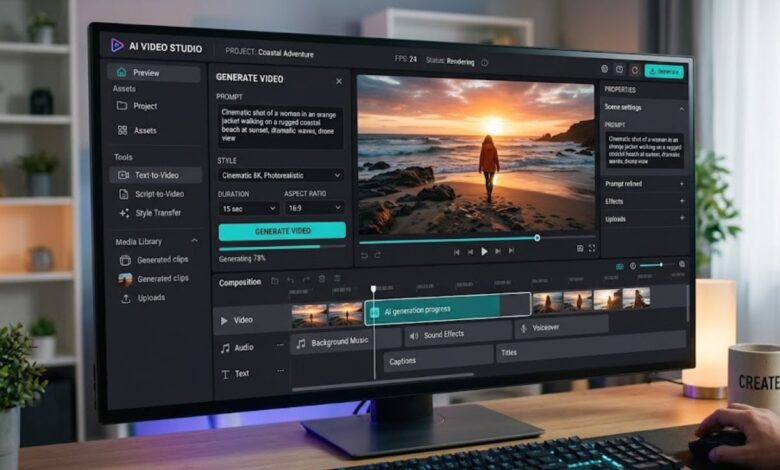Click the video preview of the beach sunset
Screen dimensions: 780x470
(x=476, y=155)
